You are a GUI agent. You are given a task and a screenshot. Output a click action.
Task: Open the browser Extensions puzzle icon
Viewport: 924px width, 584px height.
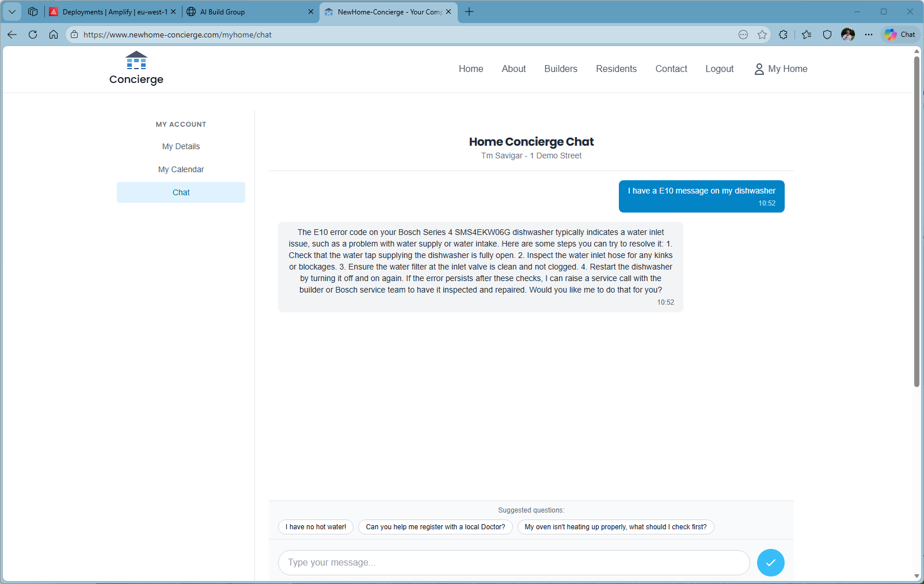click(x=783, y=35)
